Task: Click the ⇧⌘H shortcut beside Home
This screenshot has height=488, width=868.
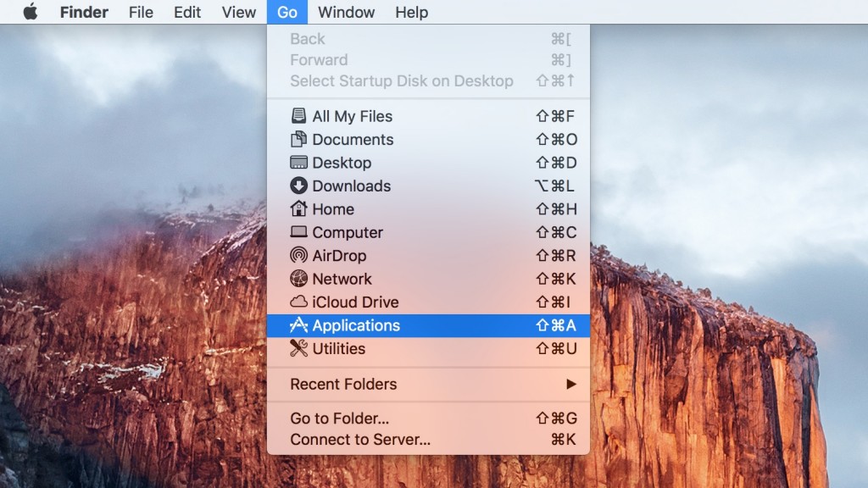Action: tap(556, 209)
